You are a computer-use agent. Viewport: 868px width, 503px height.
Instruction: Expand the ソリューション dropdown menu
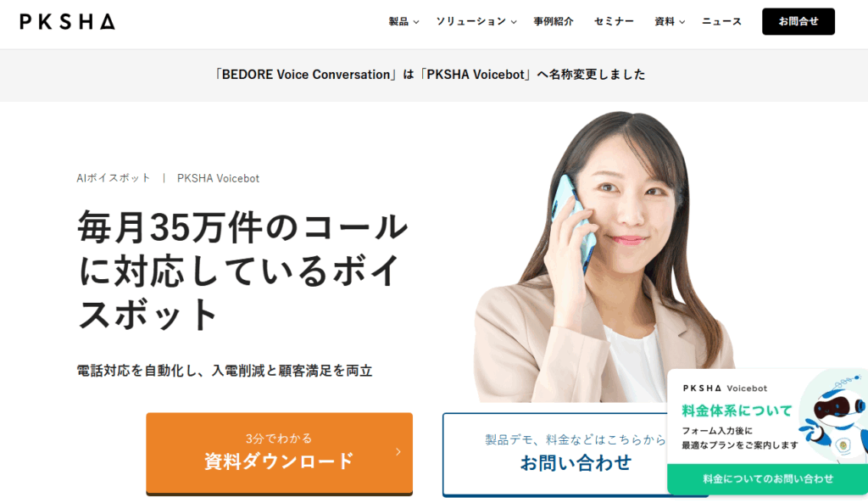(x=476, y=21)
